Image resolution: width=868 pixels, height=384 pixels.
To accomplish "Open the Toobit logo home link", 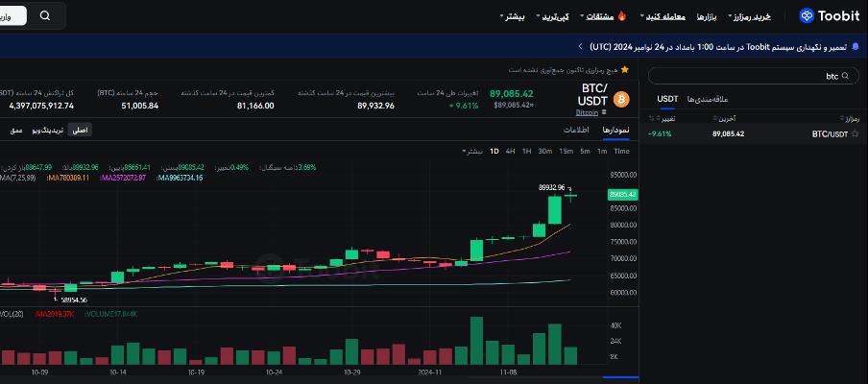I will coord(830,15).
